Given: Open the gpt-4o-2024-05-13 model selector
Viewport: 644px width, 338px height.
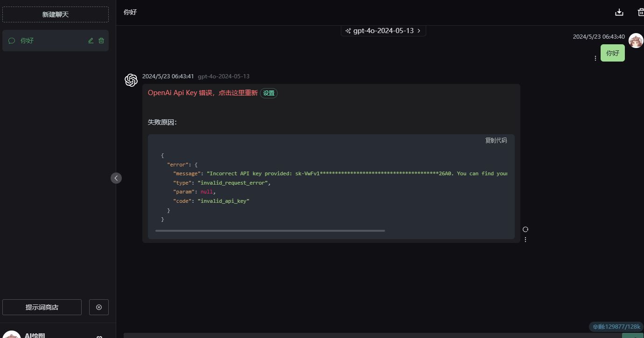Looking at the screenshot, I should pos(383,31).
